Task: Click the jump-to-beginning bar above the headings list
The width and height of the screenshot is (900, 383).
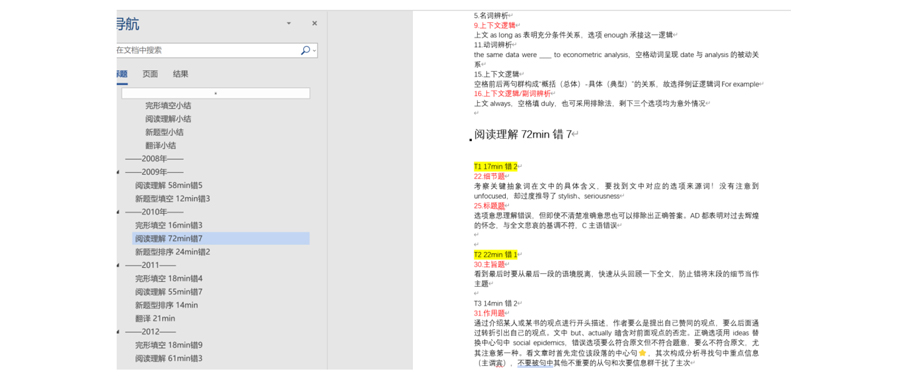Action: [215, 93]
